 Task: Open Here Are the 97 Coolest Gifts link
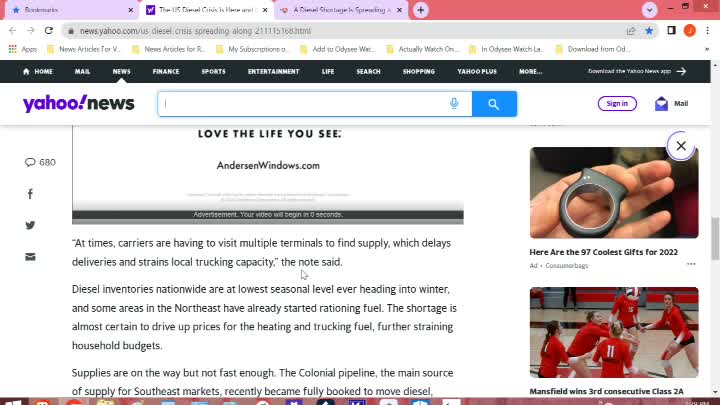tap(603, 252)
